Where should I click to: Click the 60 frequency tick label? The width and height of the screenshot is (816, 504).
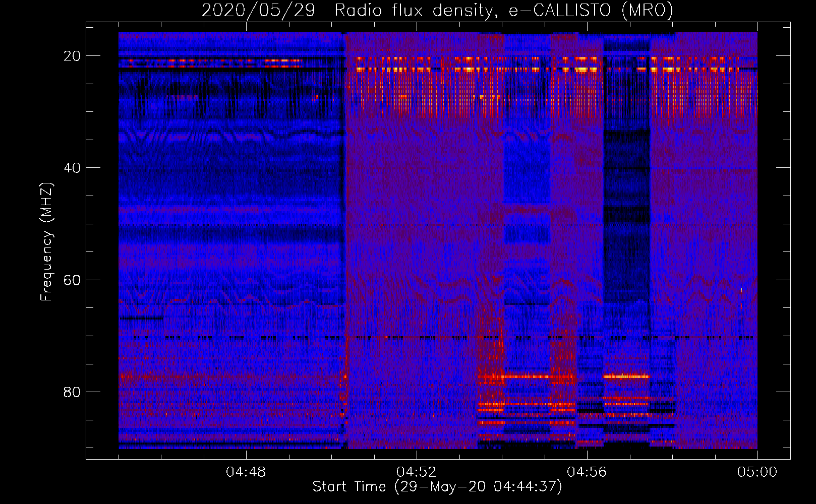(72, 280)
